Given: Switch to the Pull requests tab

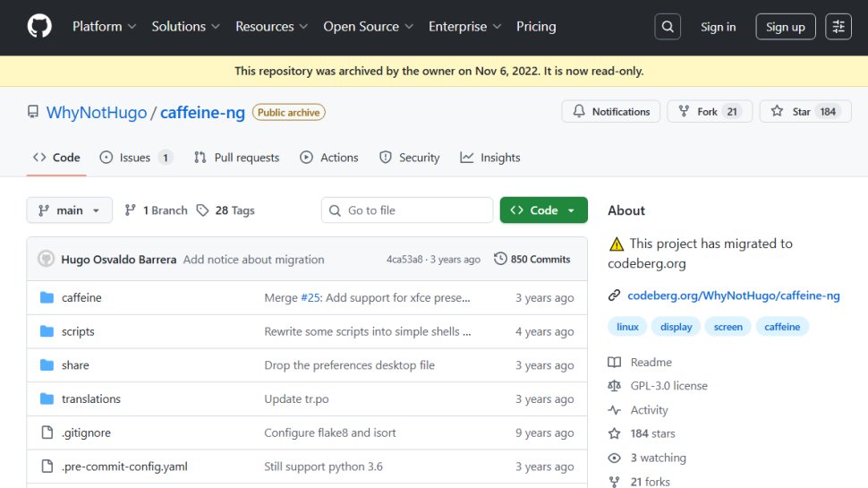Looking at the screenshot, I should [236, 158].
